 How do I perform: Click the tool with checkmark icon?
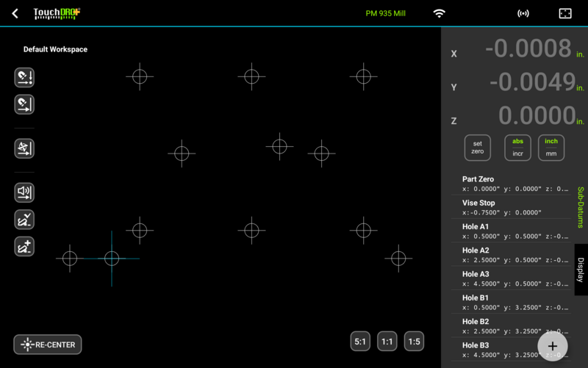[x=24, y=220]
